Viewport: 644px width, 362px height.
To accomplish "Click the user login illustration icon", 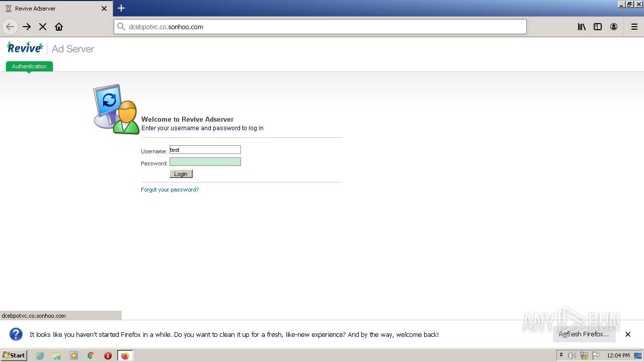I will (116, 109).
